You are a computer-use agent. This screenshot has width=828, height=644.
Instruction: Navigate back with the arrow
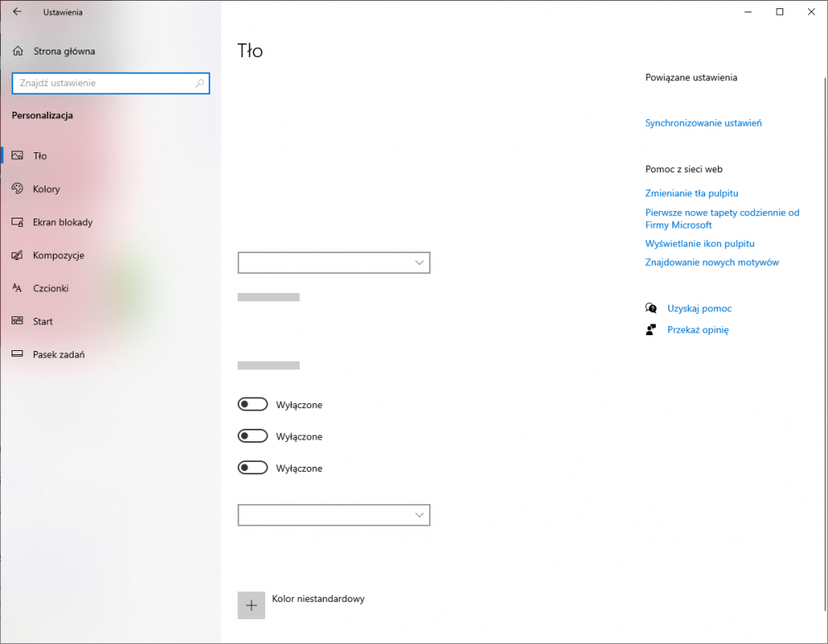tap(17, 12)
